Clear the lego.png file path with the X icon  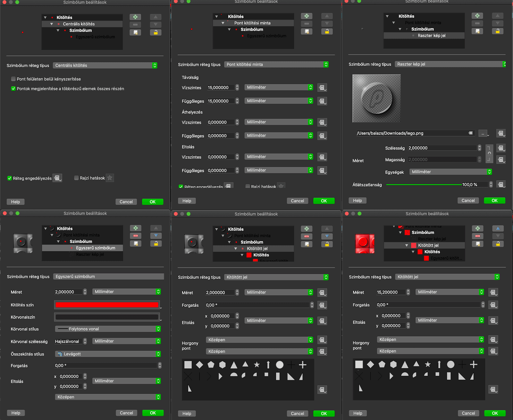[x=470, y=133]
